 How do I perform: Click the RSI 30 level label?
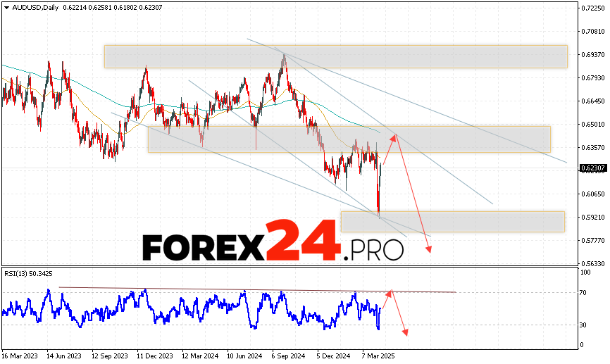(585, 325)
